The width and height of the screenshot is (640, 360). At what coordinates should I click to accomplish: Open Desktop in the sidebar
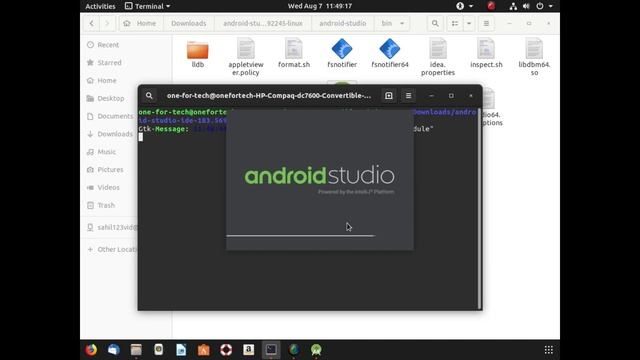pos(110,98)
